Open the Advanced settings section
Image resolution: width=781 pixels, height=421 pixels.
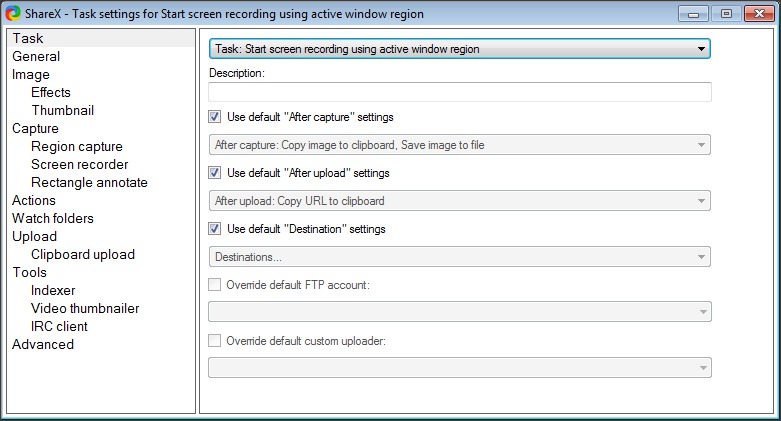pos(43,345)
